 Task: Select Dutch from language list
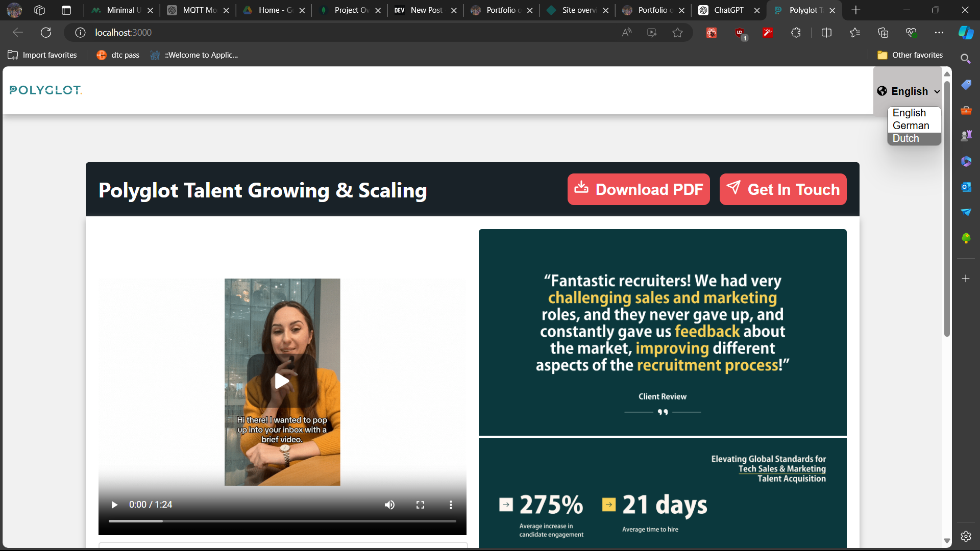tap(905, 138)
